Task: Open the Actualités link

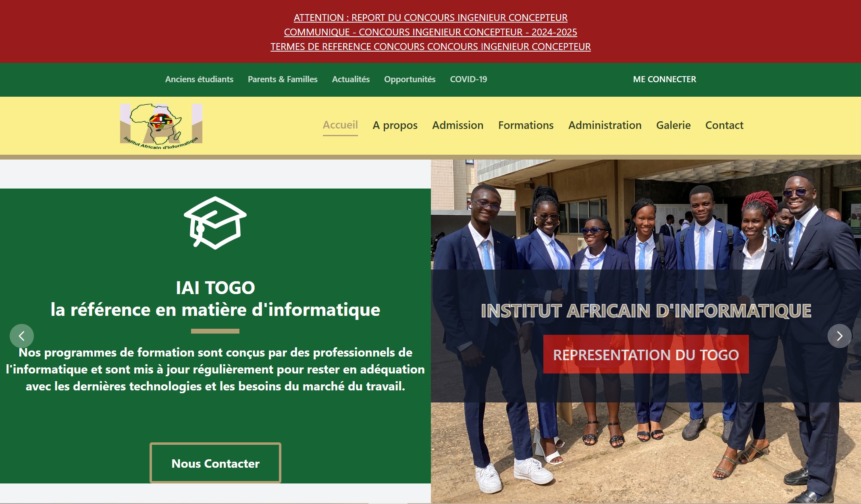Action: 351,79
